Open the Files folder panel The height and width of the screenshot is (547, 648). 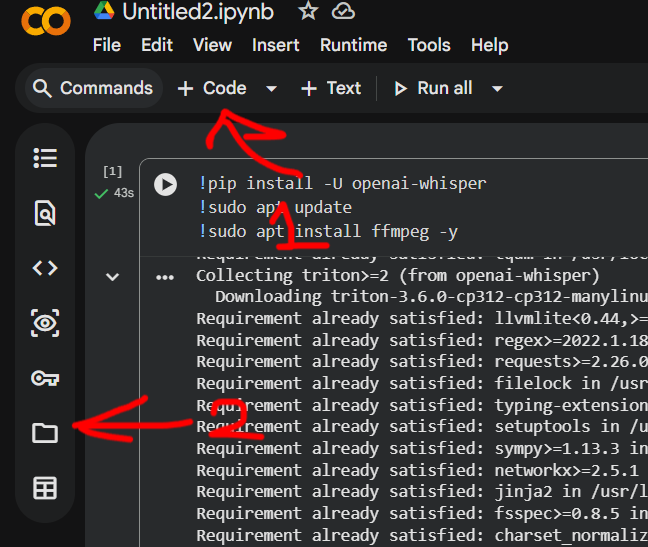click(45, 433)
